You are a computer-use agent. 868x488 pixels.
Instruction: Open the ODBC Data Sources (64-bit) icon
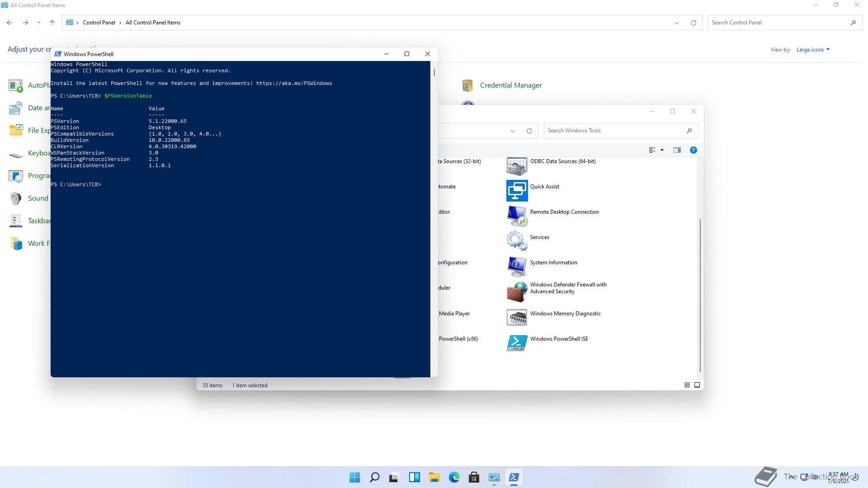517,166
